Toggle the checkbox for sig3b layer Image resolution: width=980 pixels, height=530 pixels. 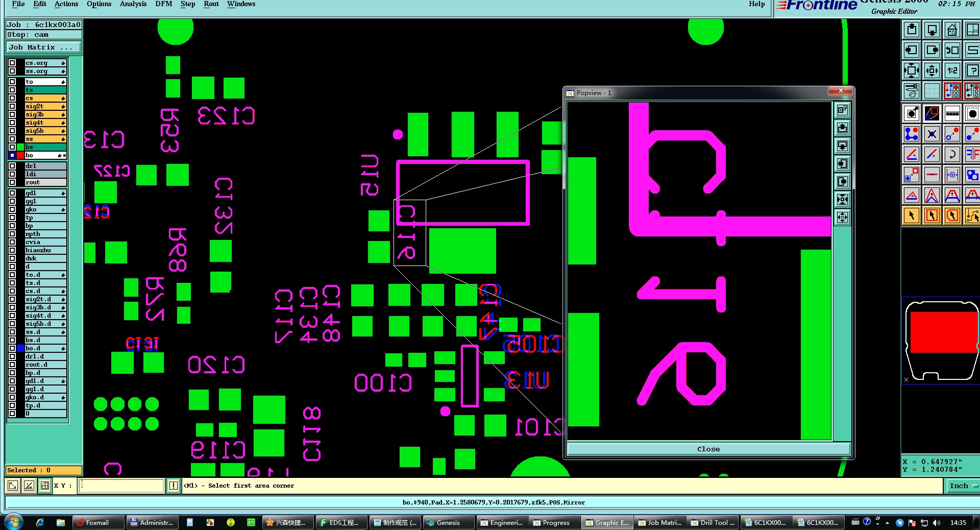[x=12, y=114]
